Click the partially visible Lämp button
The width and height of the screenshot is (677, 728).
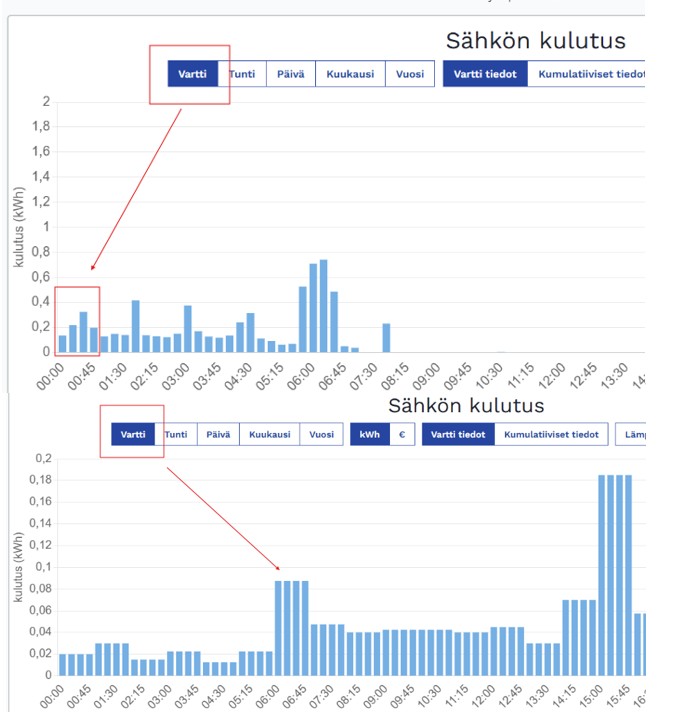[633, 434]
